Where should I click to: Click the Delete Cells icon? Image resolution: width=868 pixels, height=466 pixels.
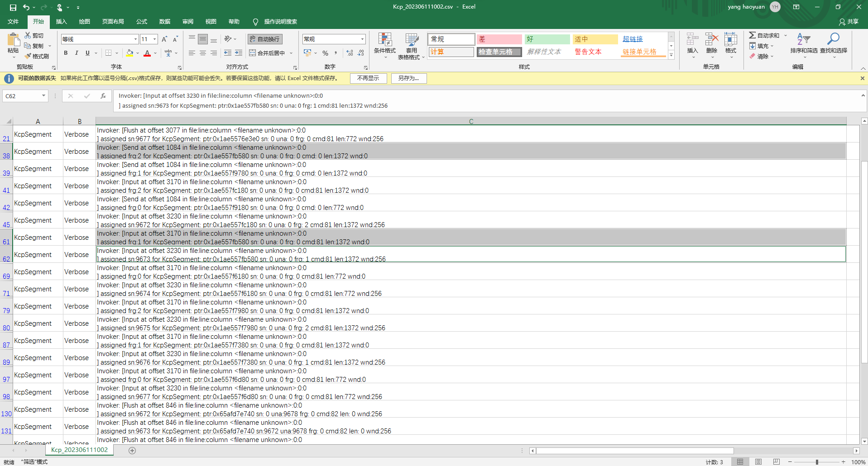point(711,45)
